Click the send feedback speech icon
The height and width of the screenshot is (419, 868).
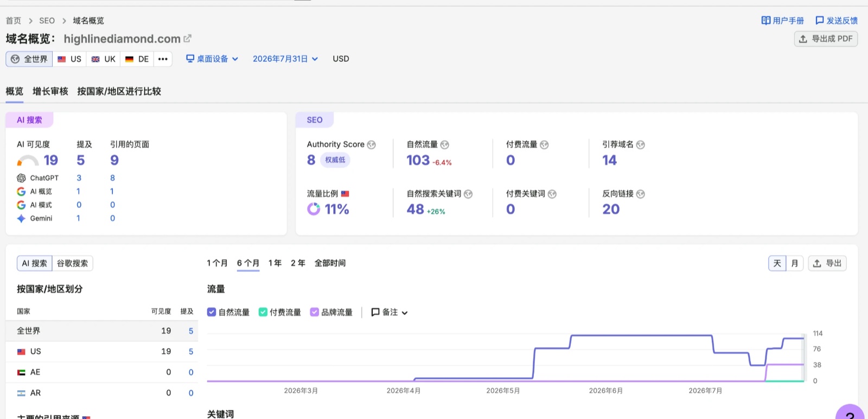pyautogui.click(x=820, y=21)
